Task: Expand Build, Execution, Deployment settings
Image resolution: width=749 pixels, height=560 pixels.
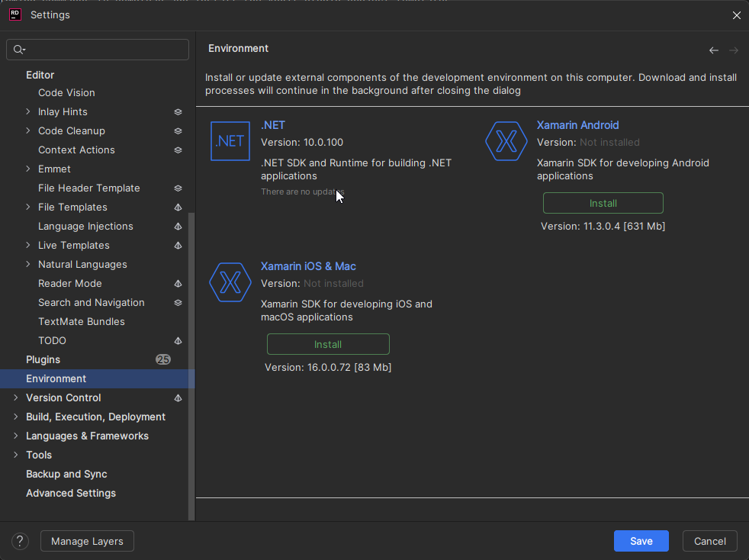Action: click(16, 417)
